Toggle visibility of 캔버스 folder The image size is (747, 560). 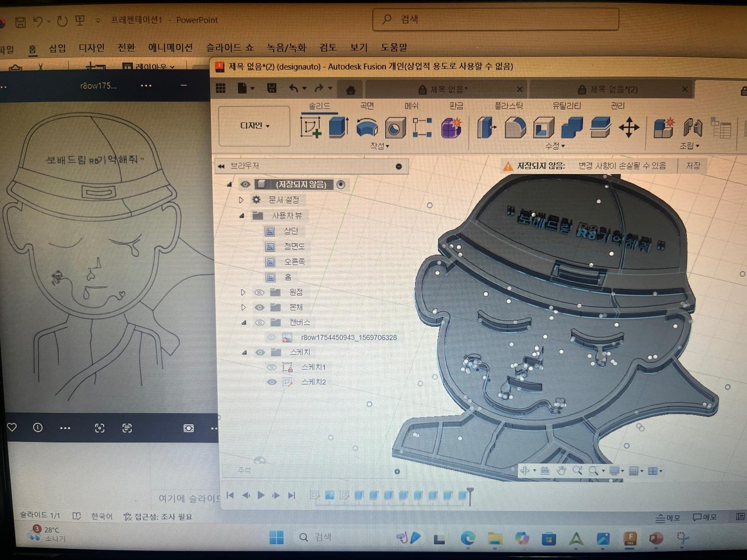[259, 322]
